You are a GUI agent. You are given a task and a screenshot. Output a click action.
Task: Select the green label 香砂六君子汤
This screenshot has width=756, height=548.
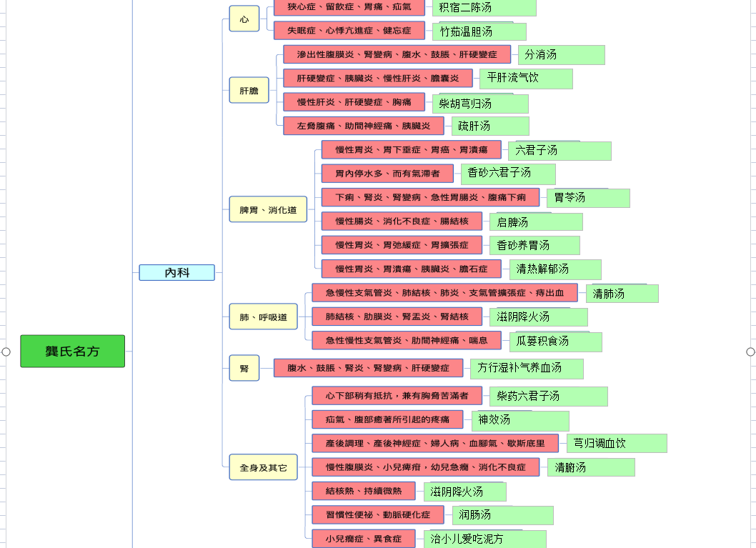click(508, 174)
